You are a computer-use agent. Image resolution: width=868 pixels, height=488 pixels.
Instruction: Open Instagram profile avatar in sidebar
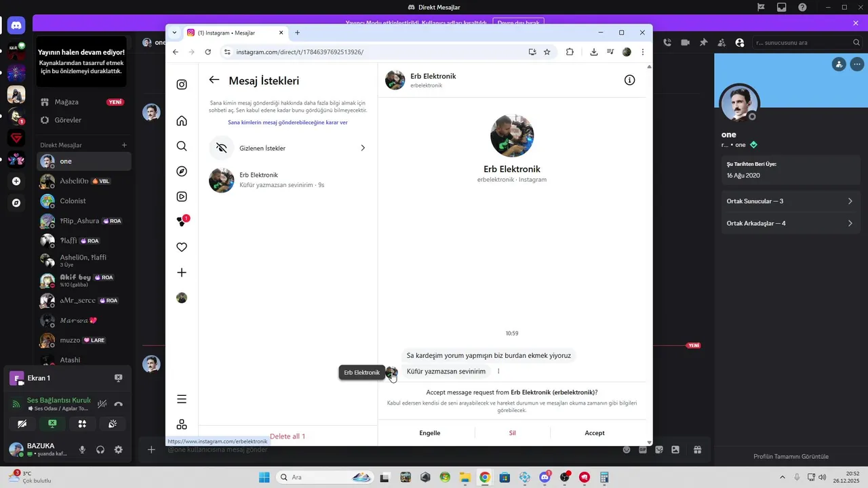[182, 298]
